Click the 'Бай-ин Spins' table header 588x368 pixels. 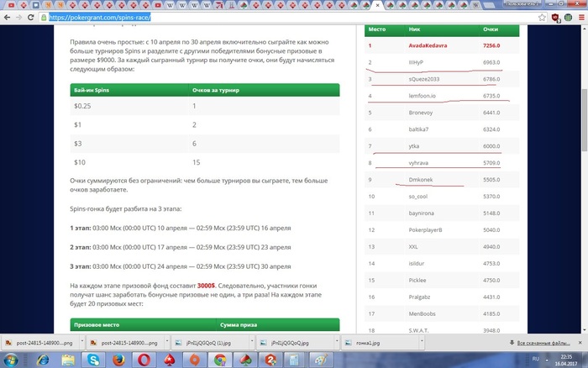click(92, 90)
